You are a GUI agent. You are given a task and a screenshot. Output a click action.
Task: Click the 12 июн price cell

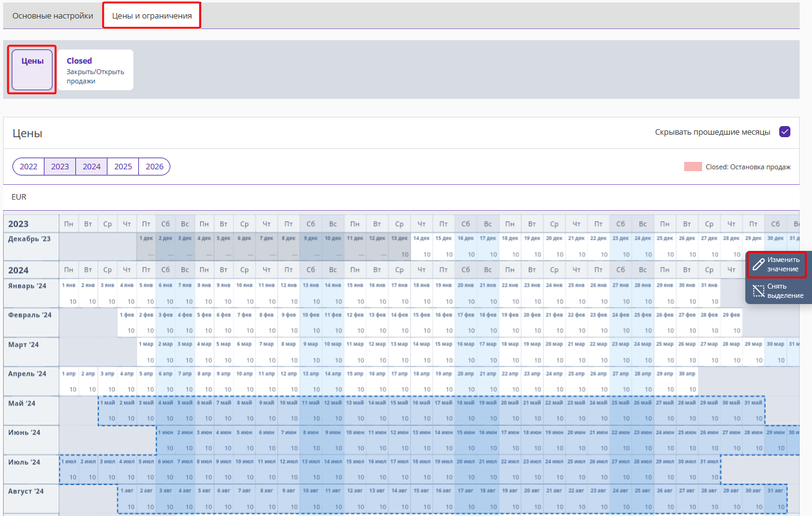[400, 439]
